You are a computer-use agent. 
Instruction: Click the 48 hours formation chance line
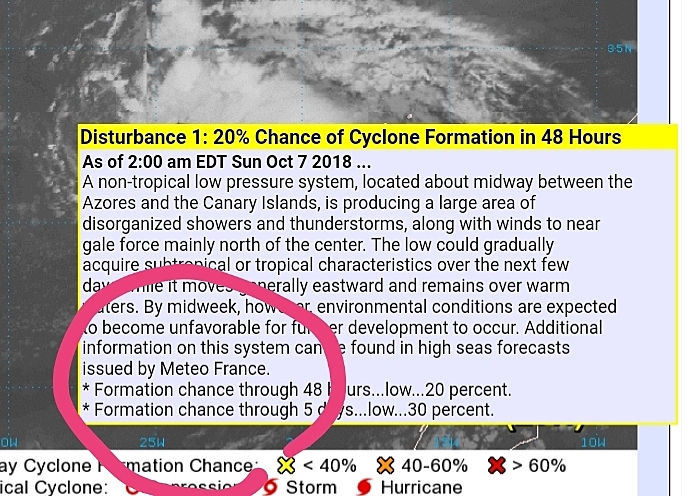coord(297,390)
